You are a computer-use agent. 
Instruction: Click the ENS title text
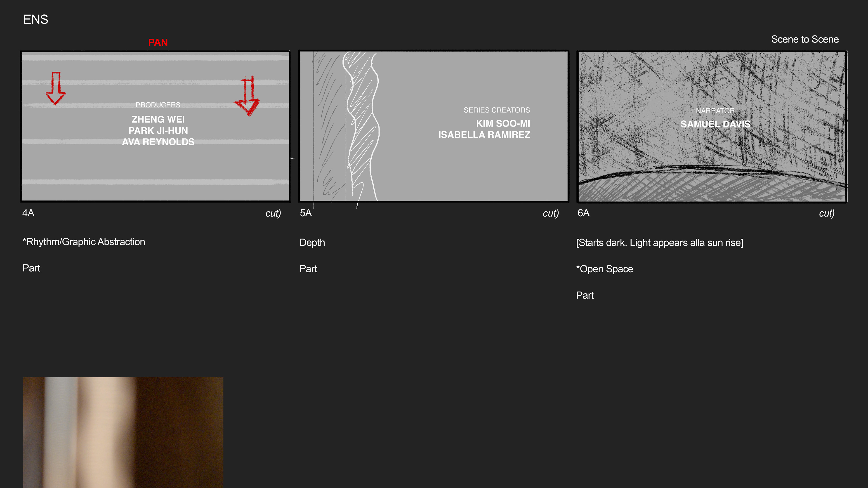(35, 19)
